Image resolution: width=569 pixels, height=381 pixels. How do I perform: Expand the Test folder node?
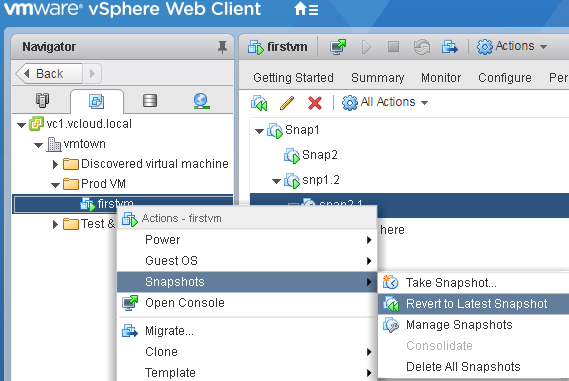[x=55, y=224]
